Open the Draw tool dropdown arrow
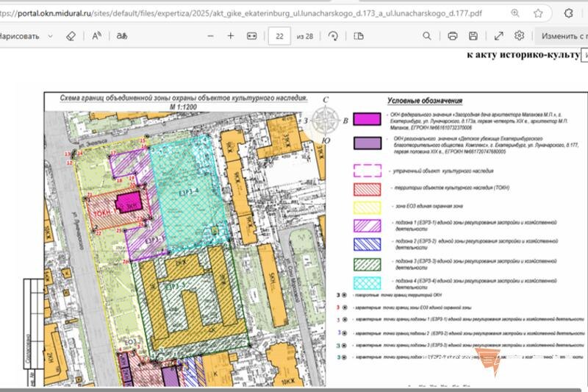588x392 pixels. (50, 36)
